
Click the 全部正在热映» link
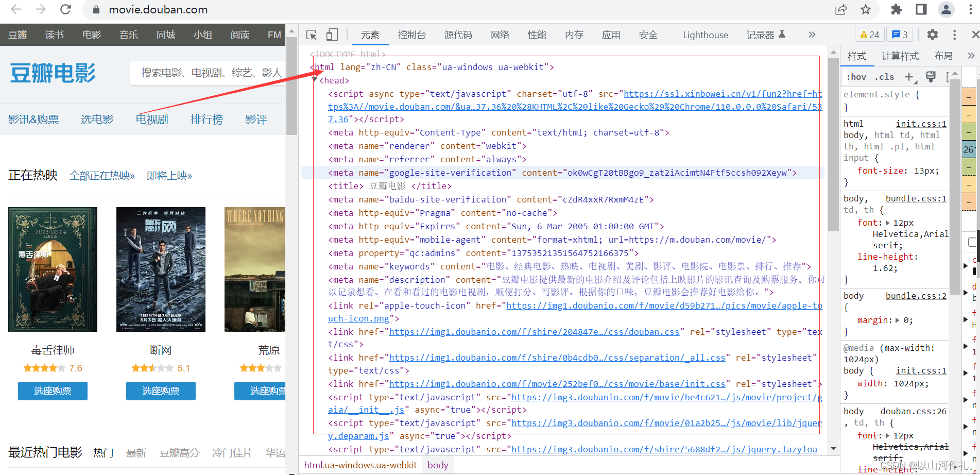102,176
